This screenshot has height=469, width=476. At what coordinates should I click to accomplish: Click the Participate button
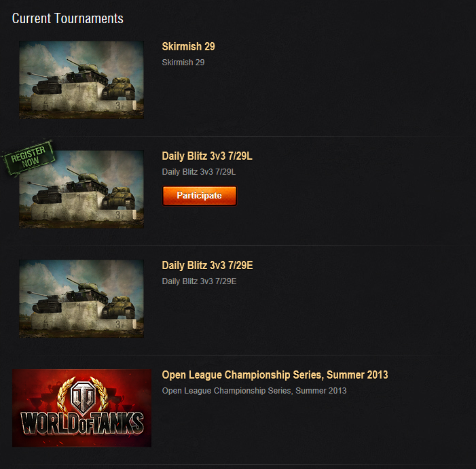(200, 196)
